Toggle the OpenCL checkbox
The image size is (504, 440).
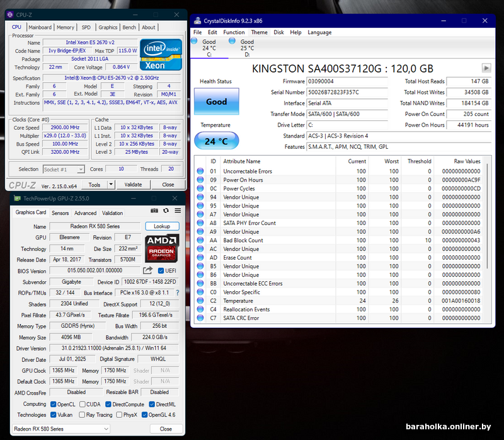54,404
